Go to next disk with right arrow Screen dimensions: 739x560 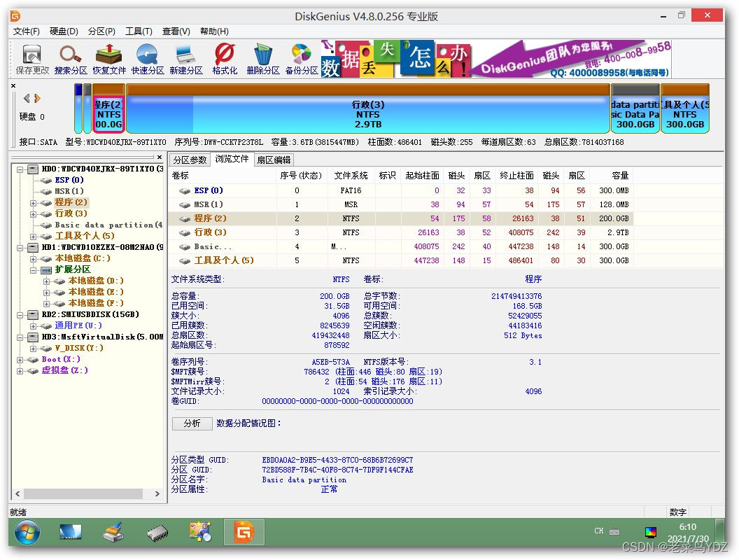tap(37, 98)
